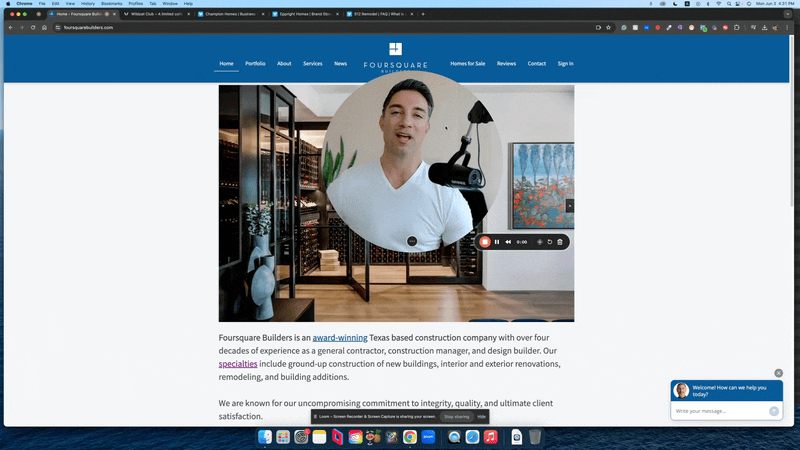Viewport: 800px width, 450px height.
Task: Pause the Loom recording
Action: pyautogui.click(x=497, y=242)
